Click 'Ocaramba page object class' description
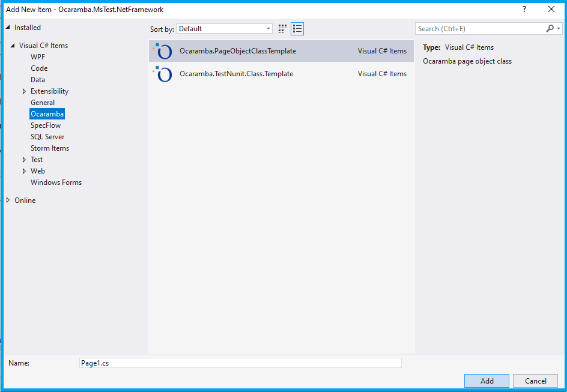 coord(467,61)
